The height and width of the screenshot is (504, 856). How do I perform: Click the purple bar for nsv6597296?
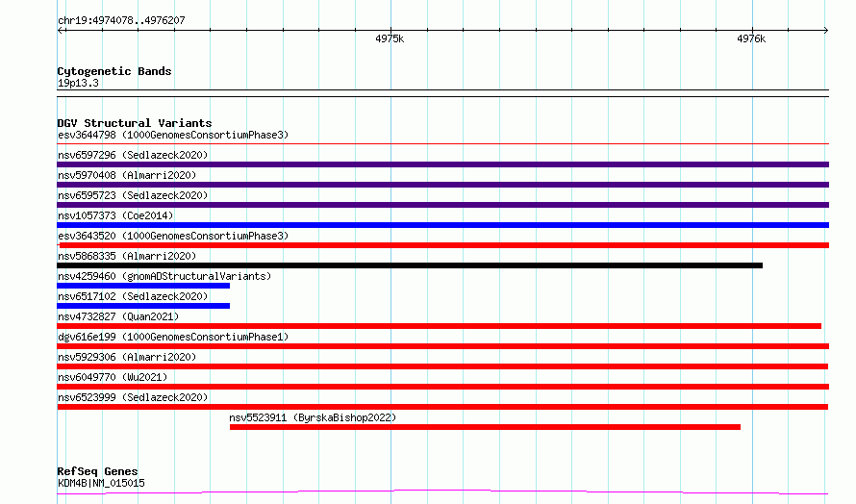point(442,164)
